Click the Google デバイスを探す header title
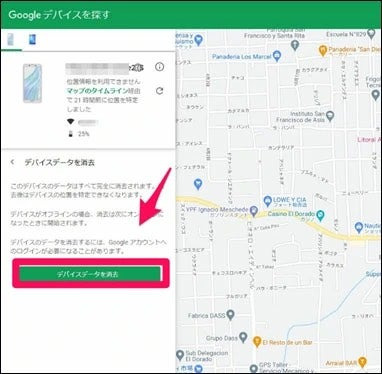382x374 pixels. pyautogui.click(x=59, y=15)
